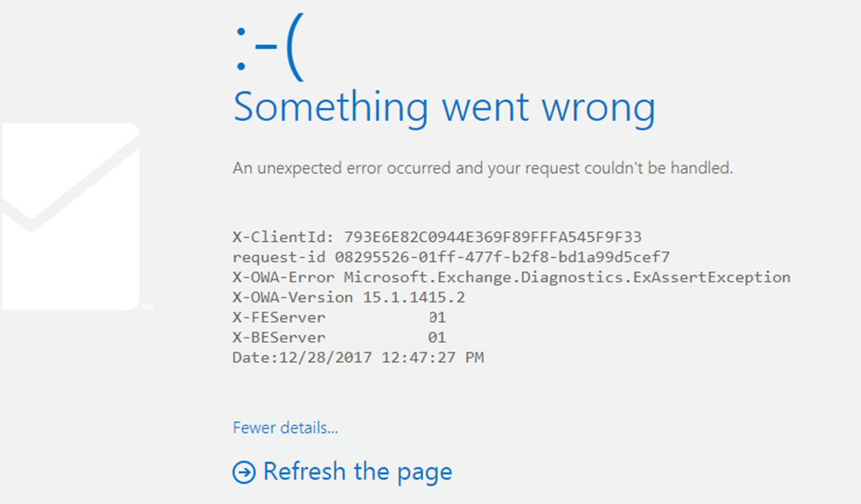Screen dimensions: 861x504
Task: Click the request-id label
Action: click(x=279, y=257)
